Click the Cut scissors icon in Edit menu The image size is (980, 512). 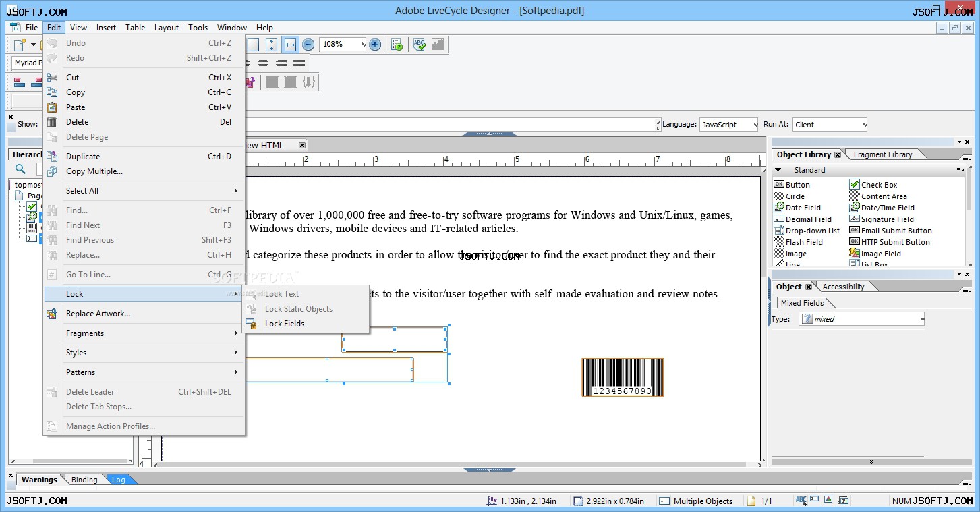(52, 78)
